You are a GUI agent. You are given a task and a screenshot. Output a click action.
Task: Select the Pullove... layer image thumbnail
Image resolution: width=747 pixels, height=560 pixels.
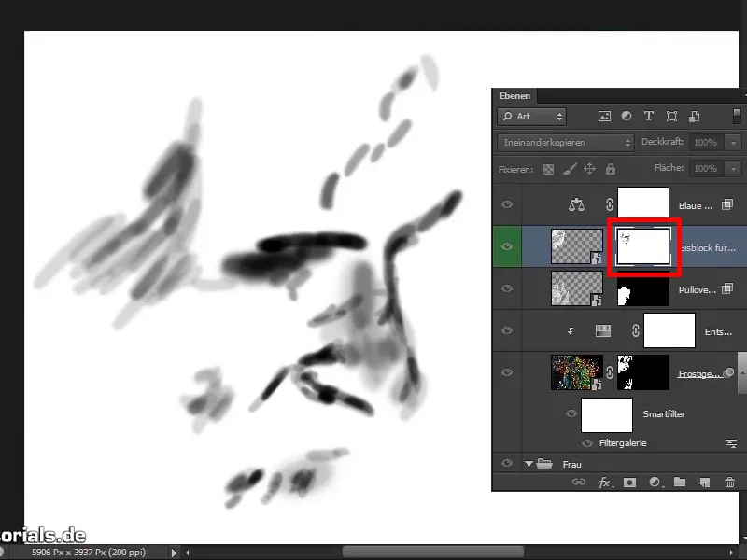coord(577,288)
